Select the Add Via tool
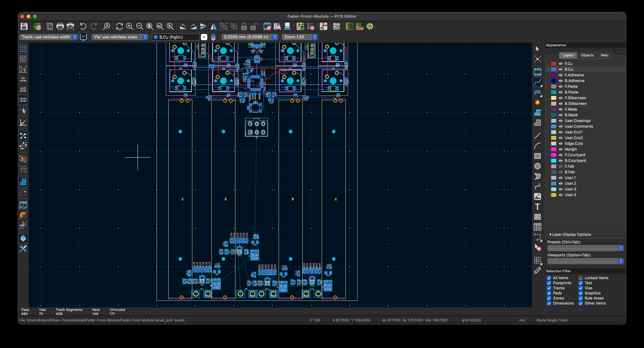Screen dimensions: 644x348 pyautogui.click(x=538, y=102)
